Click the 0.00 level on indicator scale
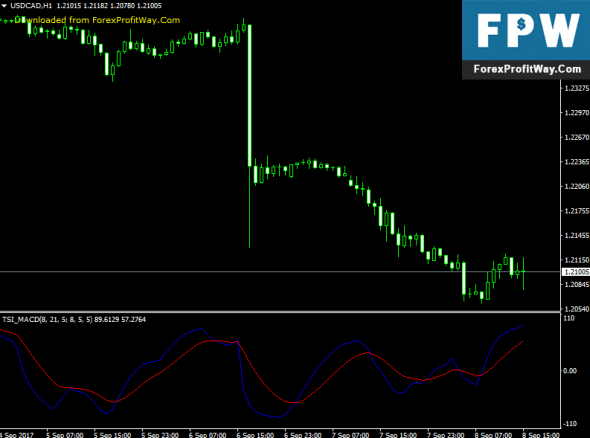This screenshot has height=438, width=590. tap(570, 371)
